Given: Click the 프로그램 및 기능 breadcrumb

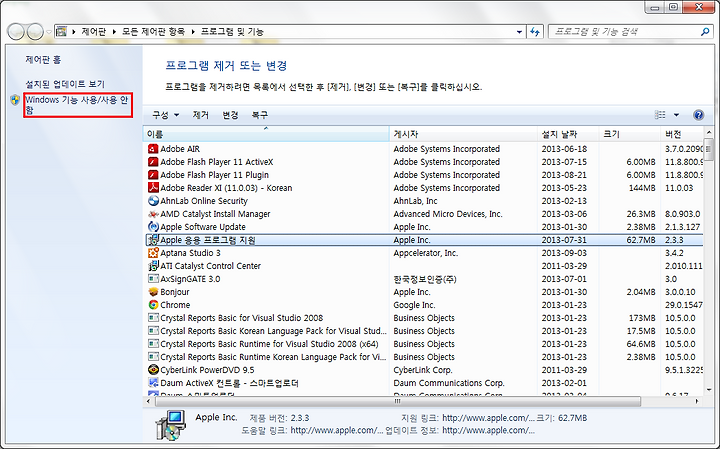Looking at the screenshot, I should click(x=232, y=32).
